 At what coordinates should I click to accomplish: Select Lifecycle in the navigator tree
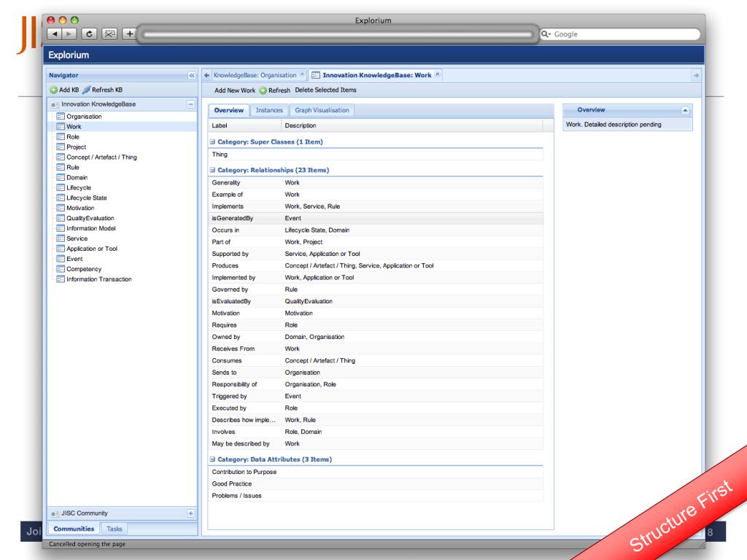[79, 187]
